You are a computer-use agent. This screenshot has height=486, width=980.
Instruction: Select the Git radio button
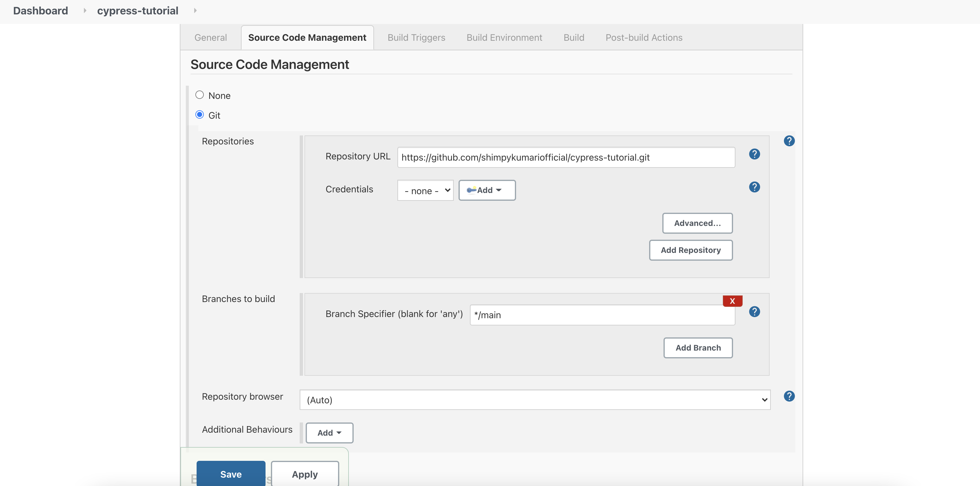(199, 114)
